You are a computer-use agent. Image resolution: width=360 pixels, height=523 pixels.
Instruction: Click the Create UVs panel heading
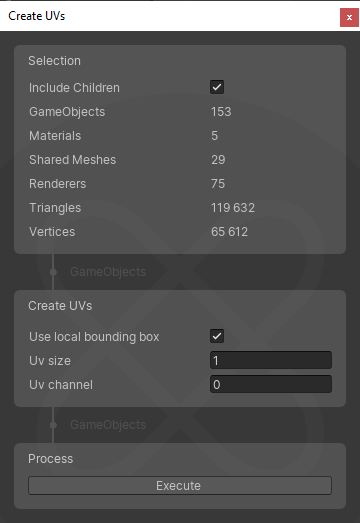tap(60, 306)
